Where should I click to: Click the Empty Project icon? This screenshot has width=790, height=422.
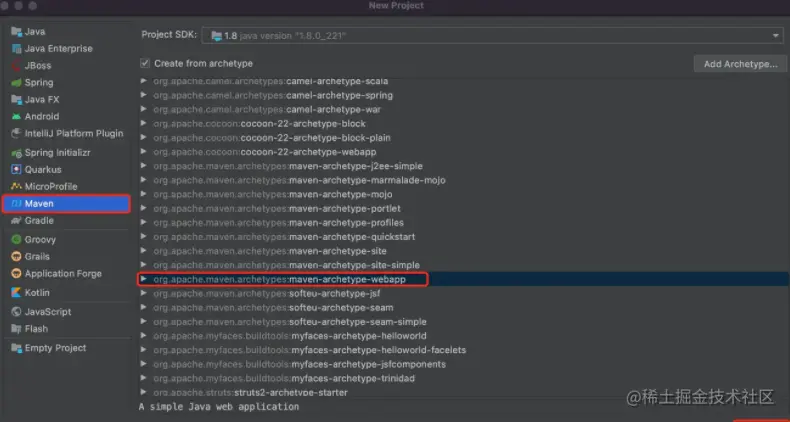point(16,348)
